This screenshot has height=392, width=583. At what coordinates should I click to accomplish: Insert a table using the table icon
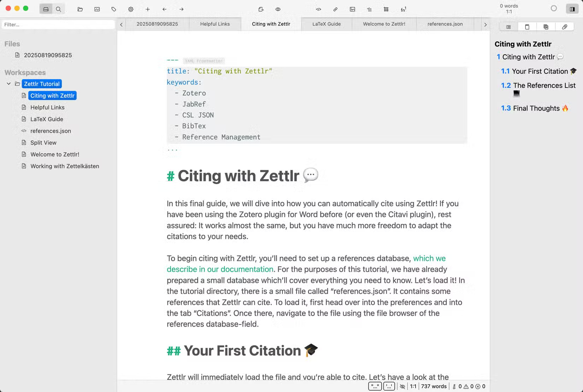pyautogui.click(x=386, y=9)
